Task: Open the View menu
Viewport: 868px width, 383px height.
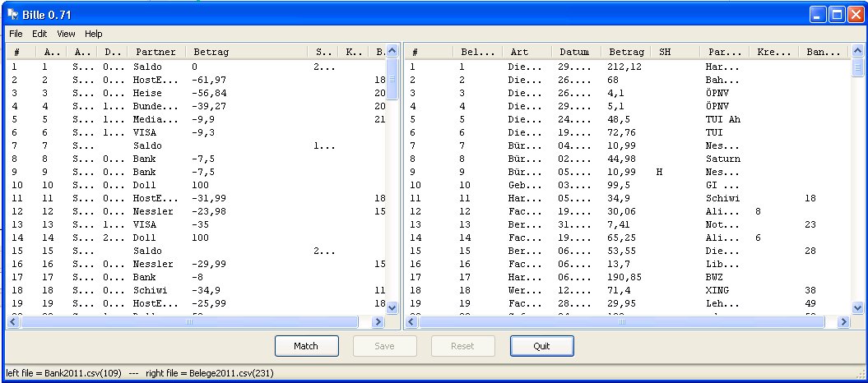Action: point(66,34)
